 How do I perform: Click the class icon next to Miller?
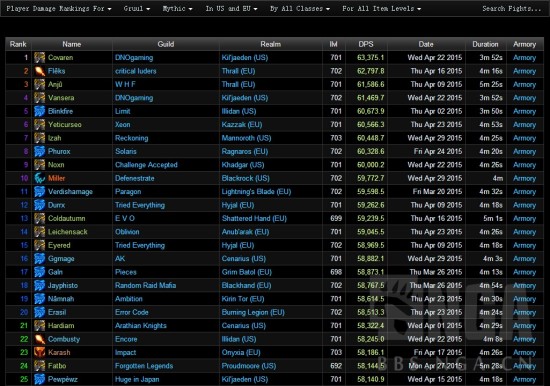pyautogui.click(x=39, y=178)
